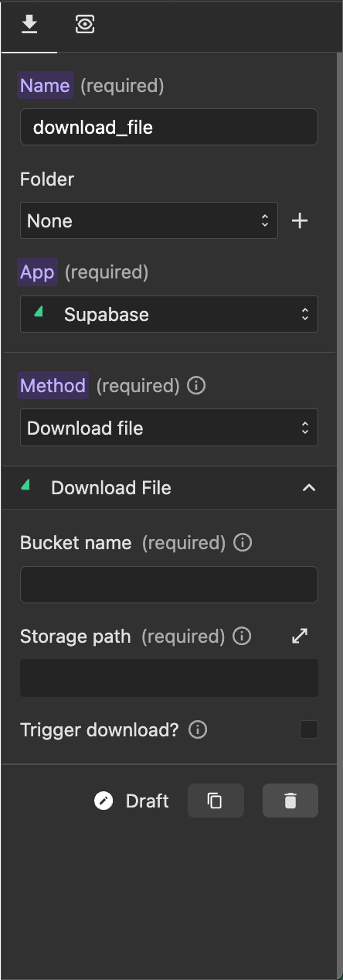The width and height of the screenshot is (343, 980).
Task: Click the Supabase logo in app selector
Action: (39, 312)
